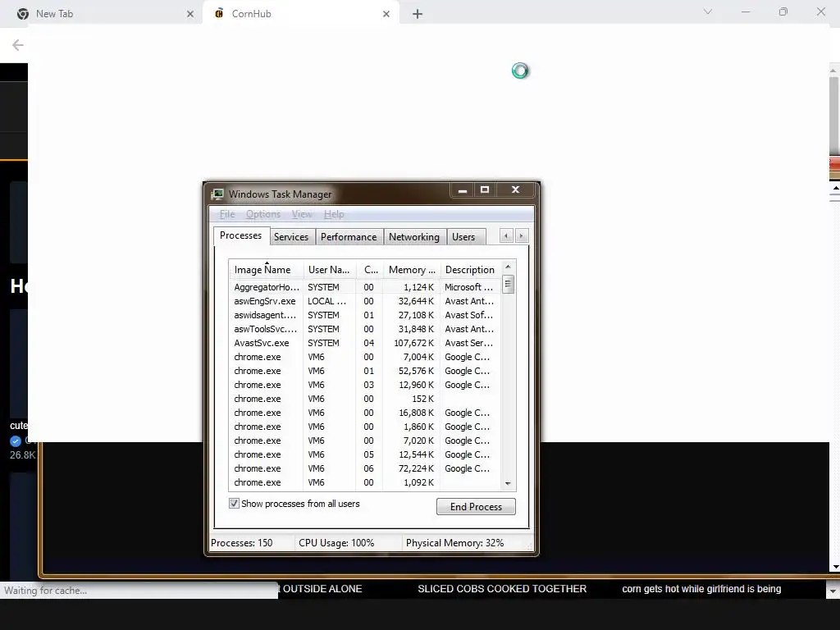Select chrome.exe using 72,224 K memory
Image resolution: width=840 pixels, height=630 pixels.
click(x=365, y=468)
